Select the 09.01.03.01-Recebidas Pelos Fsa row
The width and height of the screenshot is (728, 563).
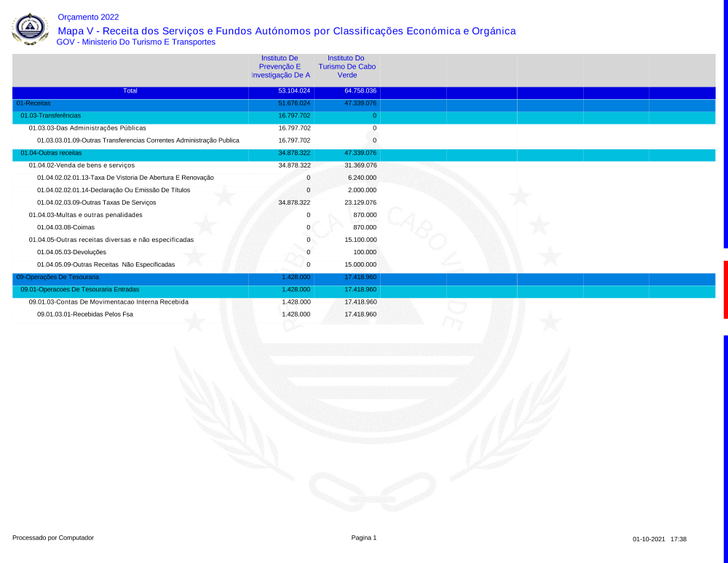coord(85,315)
